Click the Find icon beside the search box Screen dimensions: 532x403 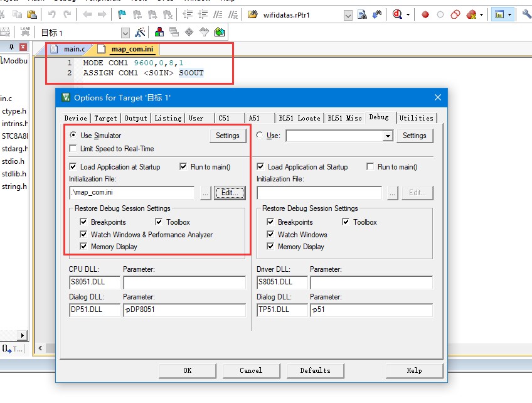point(363,14)
